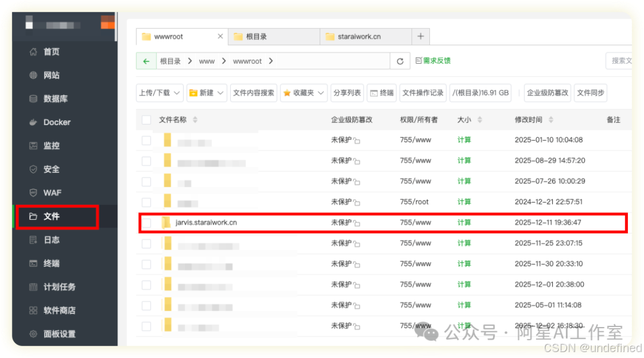644x358 pixels.
Task: Refresh the file list with the reload icon
Action: (x=400, y=61)
